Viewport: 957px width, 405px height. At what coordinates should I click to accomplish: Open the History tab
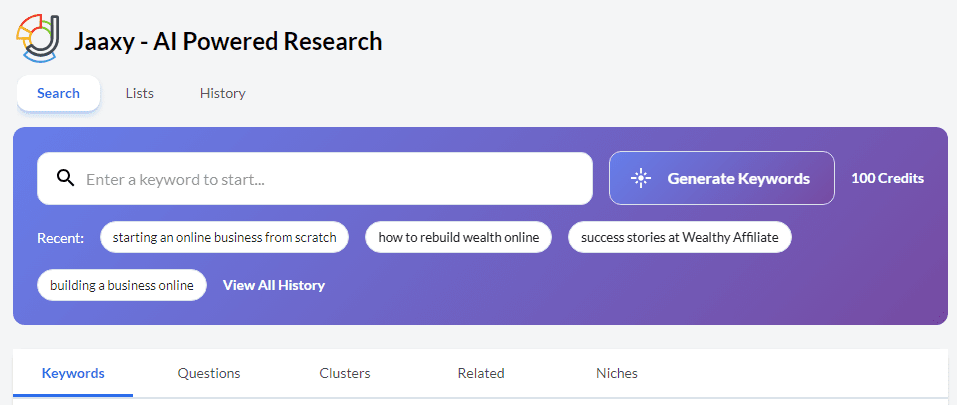point(222,93)
